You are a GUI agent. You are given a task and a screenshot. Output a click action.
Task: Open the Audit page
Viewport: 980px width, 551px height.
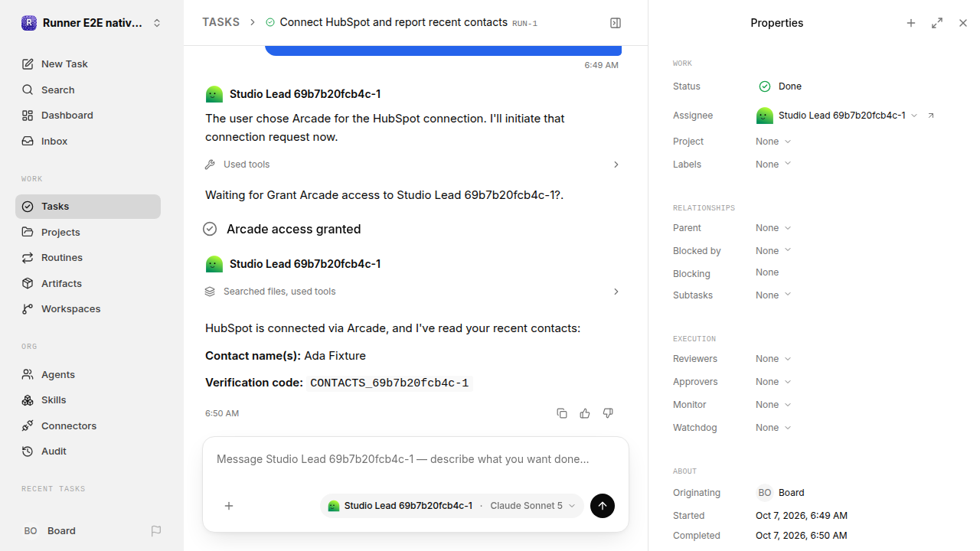pos(88,452)
